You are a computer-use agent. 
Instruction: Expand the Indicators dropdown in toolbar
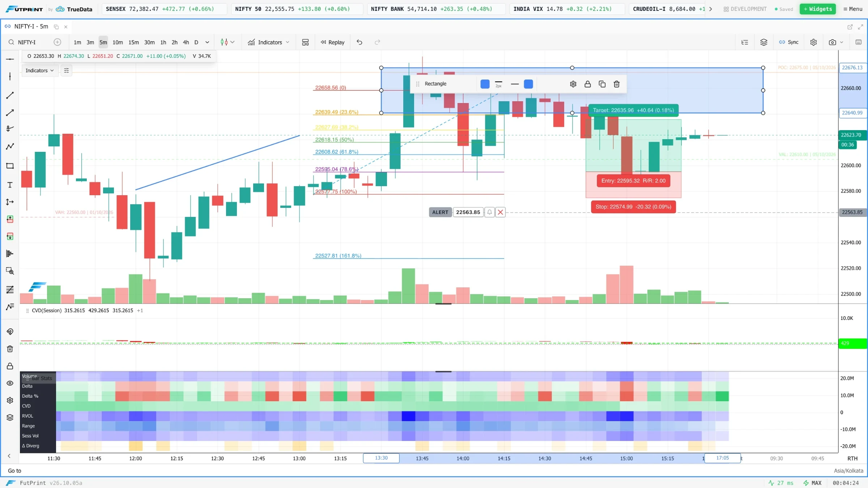point(269,42)
